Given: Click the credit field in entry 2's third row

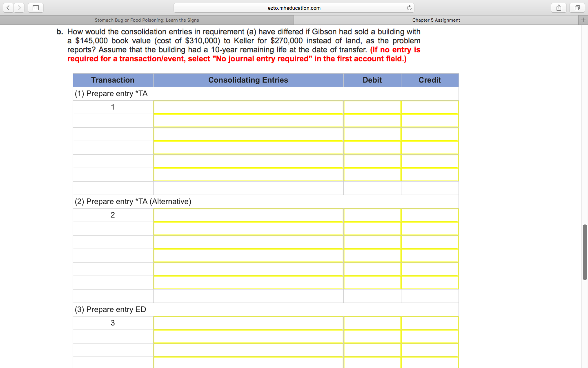Looking at the screenshot, I should click(x=430, y=242).
